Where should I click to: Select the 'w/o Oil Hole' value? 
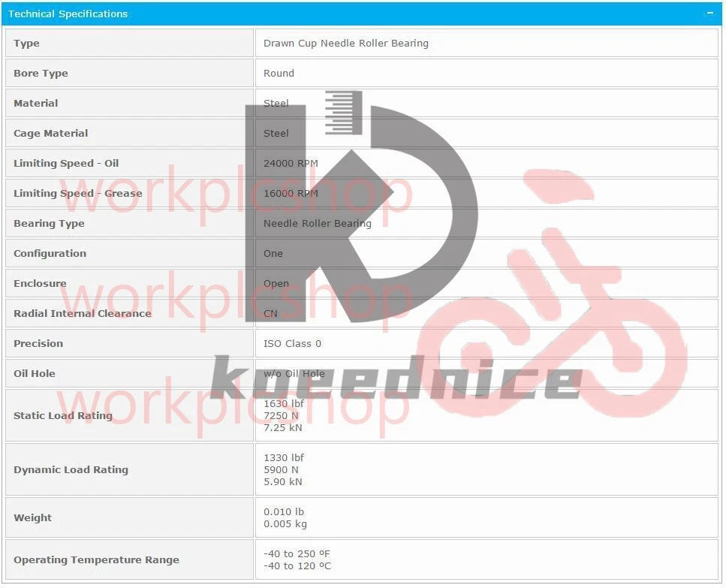click(294, 374)
